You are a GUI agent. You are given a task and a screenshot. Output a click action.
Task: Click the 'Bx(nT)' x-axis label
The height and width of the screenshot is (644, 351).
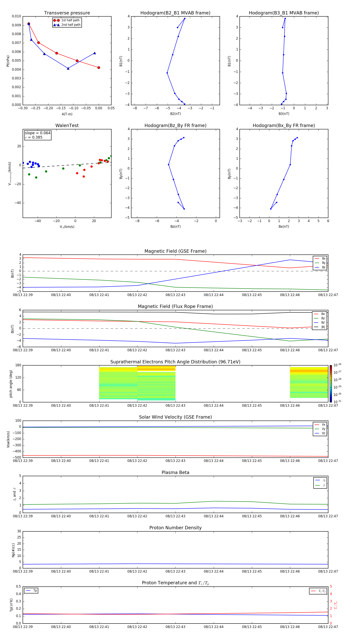click(284, 227)
